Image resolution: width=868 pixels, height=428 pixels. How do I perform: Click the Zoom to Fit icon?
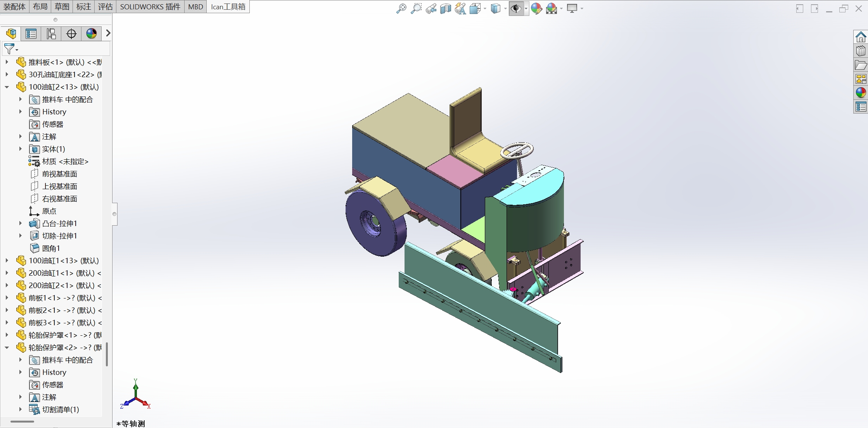pyautogui.click(x=401, y=9)
